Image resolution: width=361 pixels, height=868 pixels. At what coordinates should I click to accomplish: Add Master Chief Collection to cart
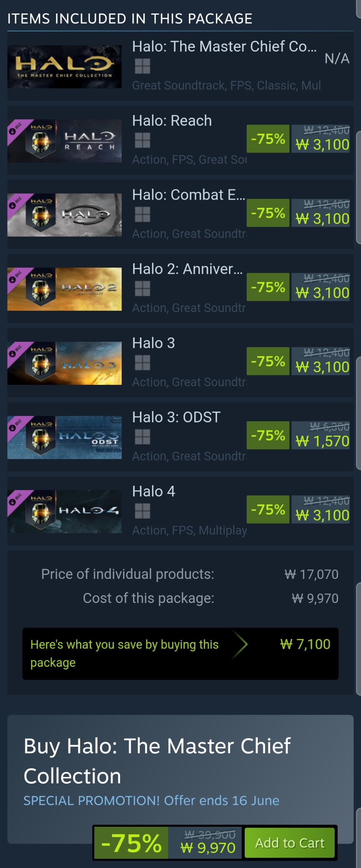[x=290, y=843]
